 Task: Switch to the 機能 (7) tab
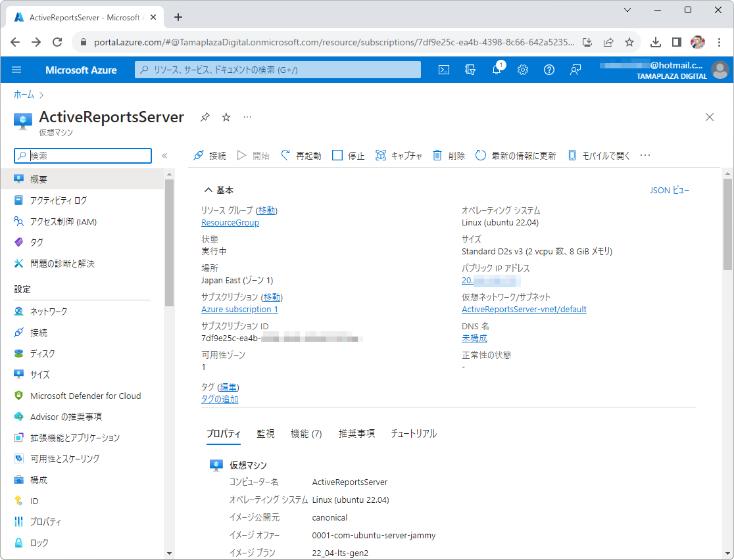[x=306, y=434]
